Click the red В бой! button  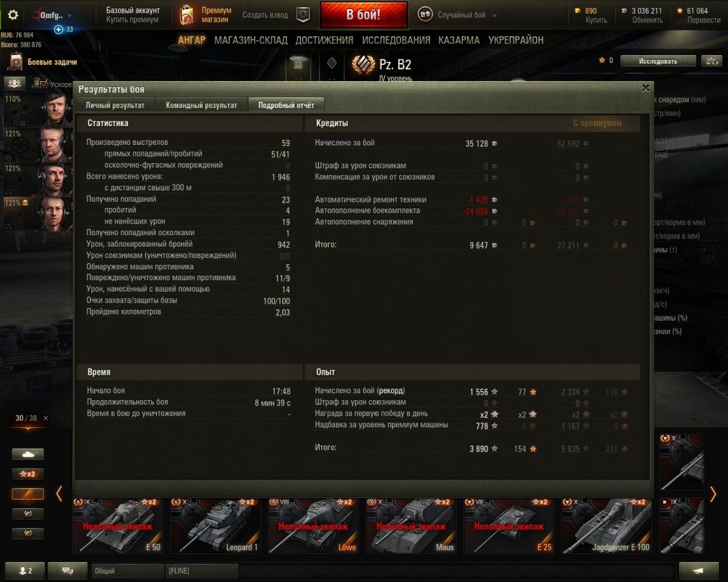pos(363,15)
